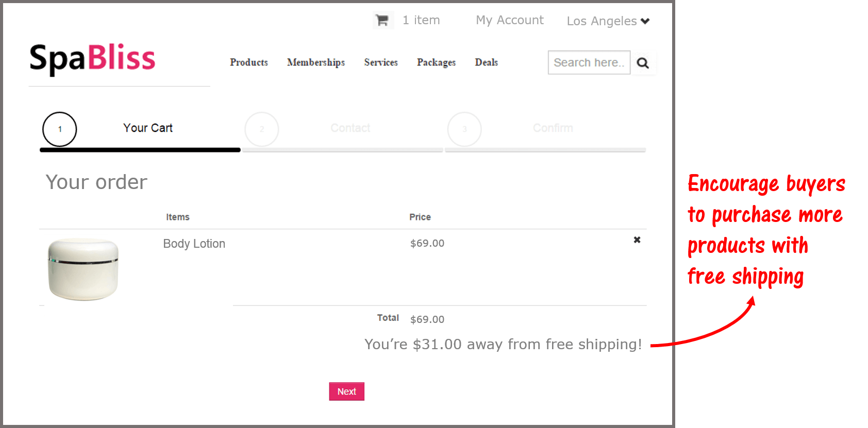
Task: Select step 1 circle in checkout progress
Action: 59,129
